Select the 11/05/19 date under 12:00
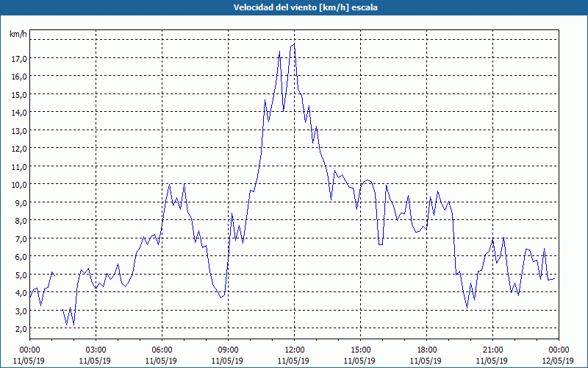 tap(293, 361)
